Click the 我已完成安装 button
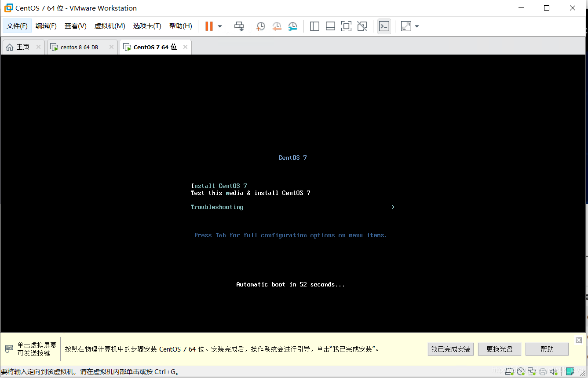The width and height of the screenshot is (588, 378). [x=451, y=349]
